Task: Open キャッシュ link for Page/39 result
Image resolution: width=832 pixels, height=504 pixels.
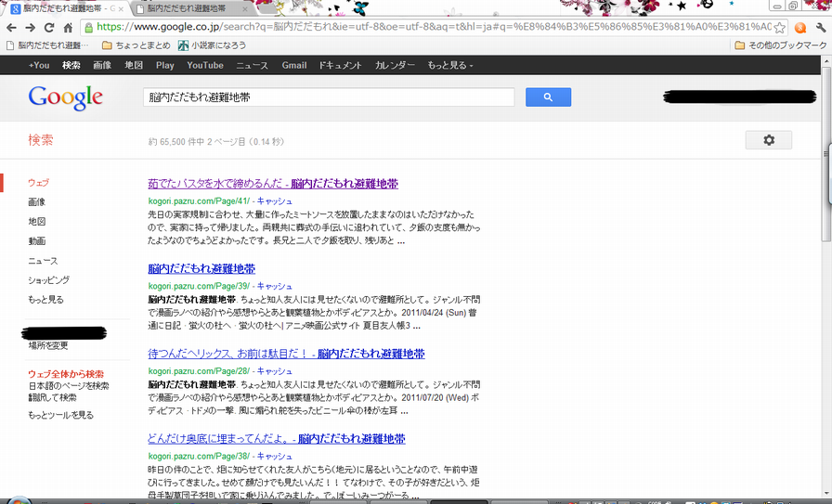Action: click(274, 286)
